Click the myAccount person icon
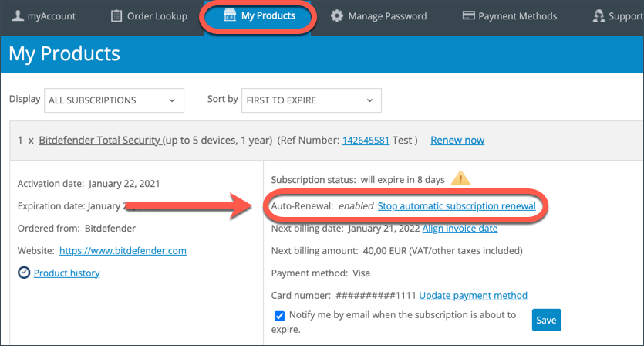Image resolution: width=644 pixels, height=346 pixels. point(17,15)
